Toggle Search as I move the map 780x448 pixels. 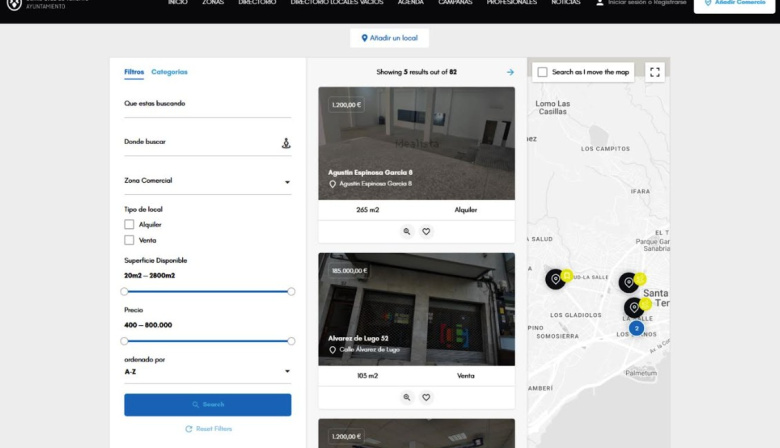[543, 72]
